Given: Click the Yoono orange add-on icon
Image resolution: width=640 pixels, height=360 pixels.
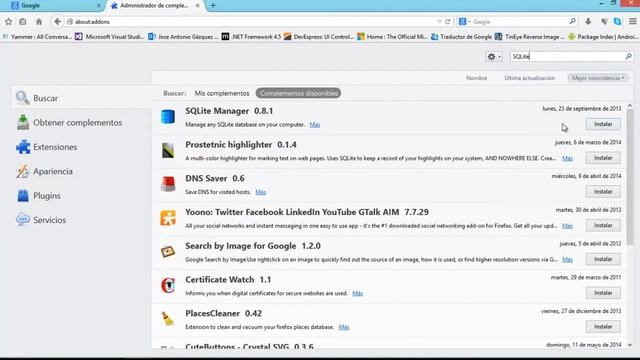Looking at the screenshot, I should tap(168, 218).
